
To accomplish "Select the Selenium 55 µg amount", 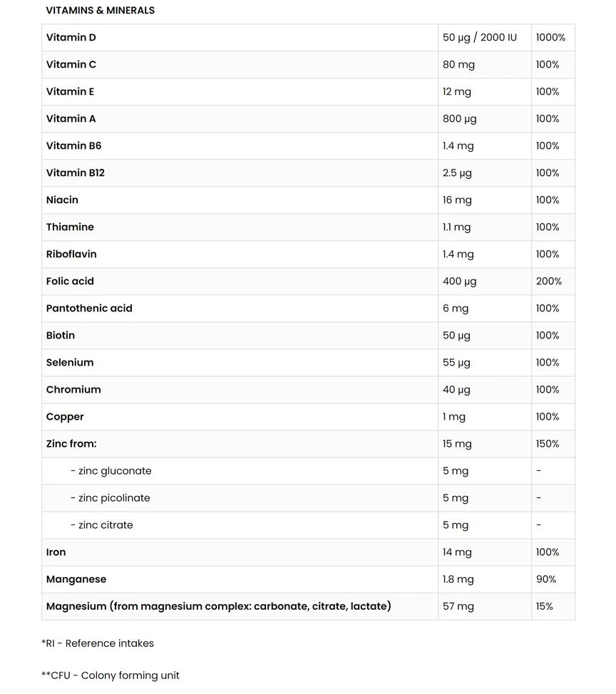I will point(456,363).
